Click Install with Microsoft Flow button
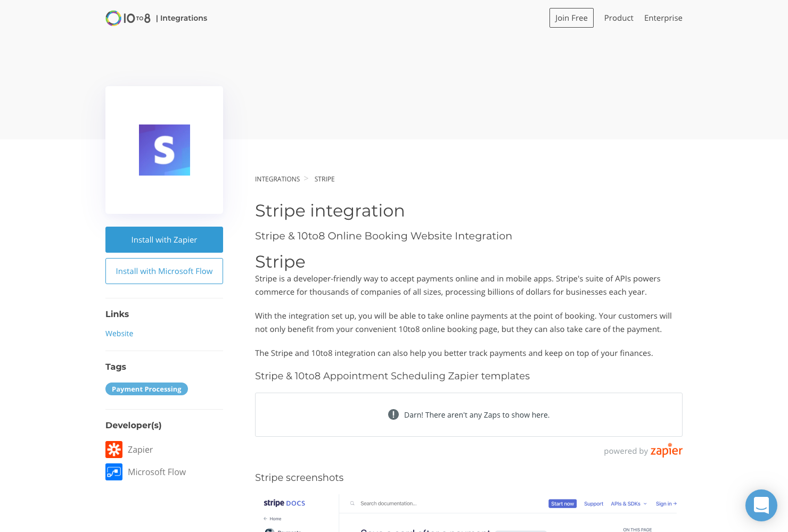 click(x=164, y=271)
